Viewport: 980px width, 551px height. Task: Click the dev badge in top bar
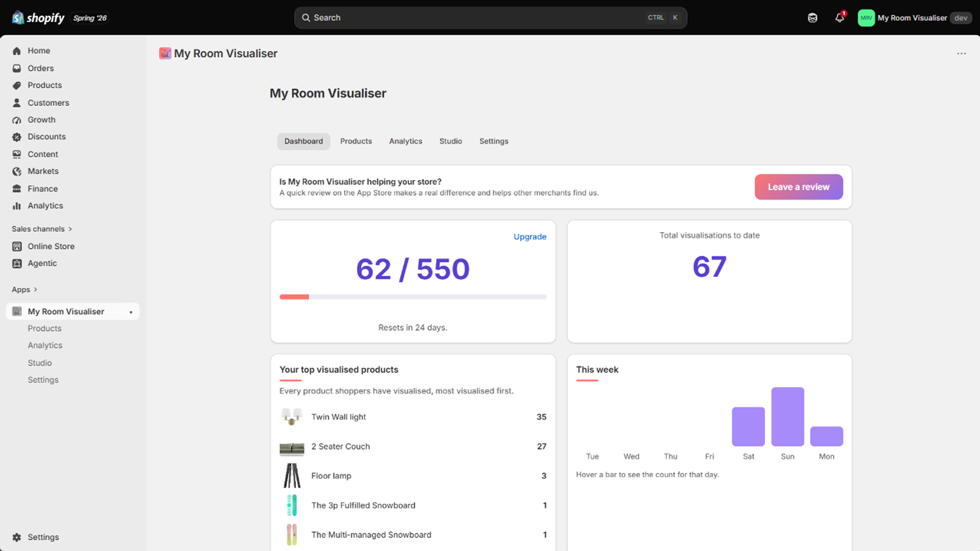[961, 18]
